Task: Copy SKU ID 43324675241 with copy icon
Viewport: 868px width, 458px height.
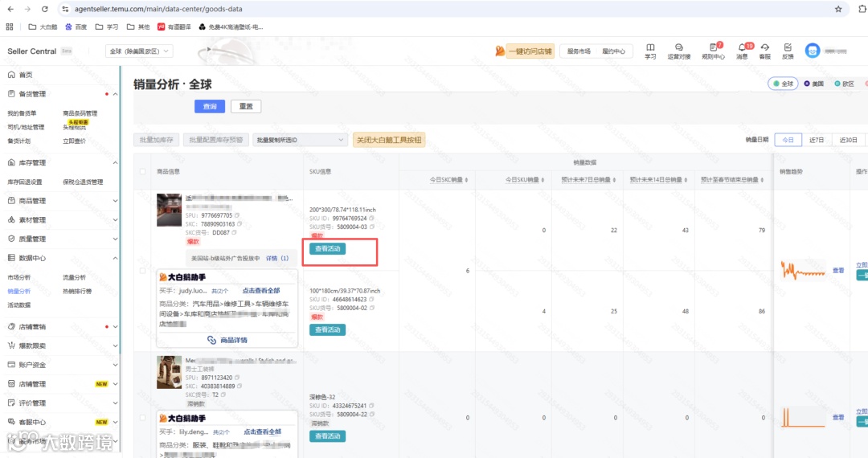Action: coord(371,406)
